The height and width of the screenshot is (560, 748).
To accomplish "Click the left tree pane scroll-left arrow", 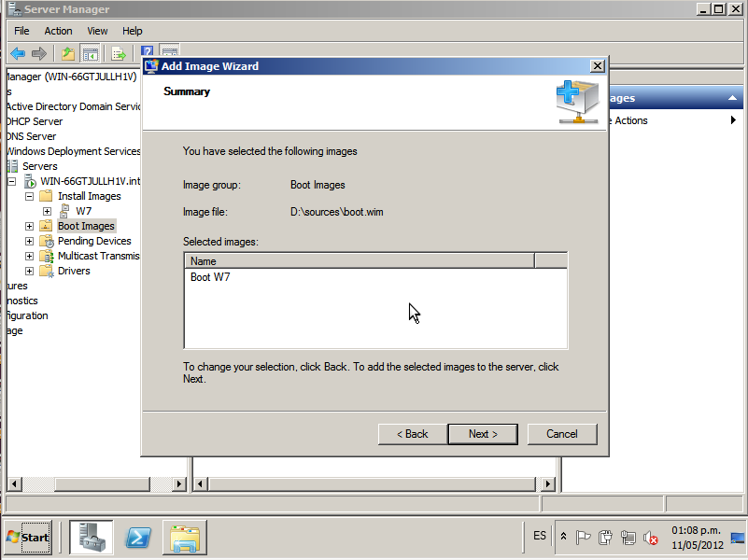I will [14, 484].
